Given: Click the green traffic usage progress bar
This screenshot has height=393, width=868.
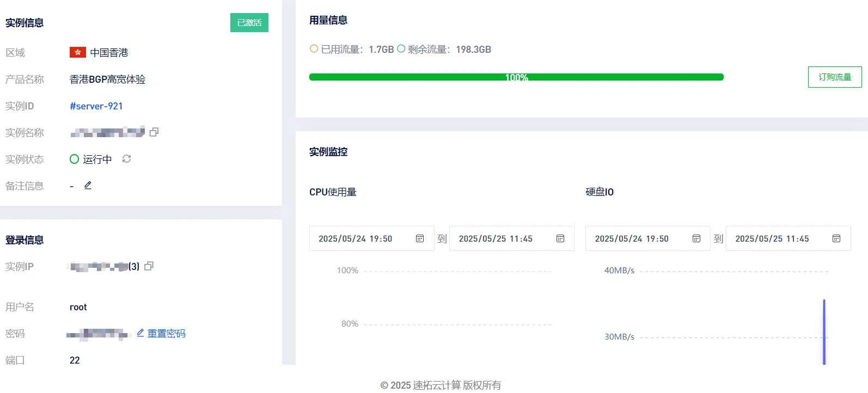Looking at the screenshot, I should click(x=516, y=77).
